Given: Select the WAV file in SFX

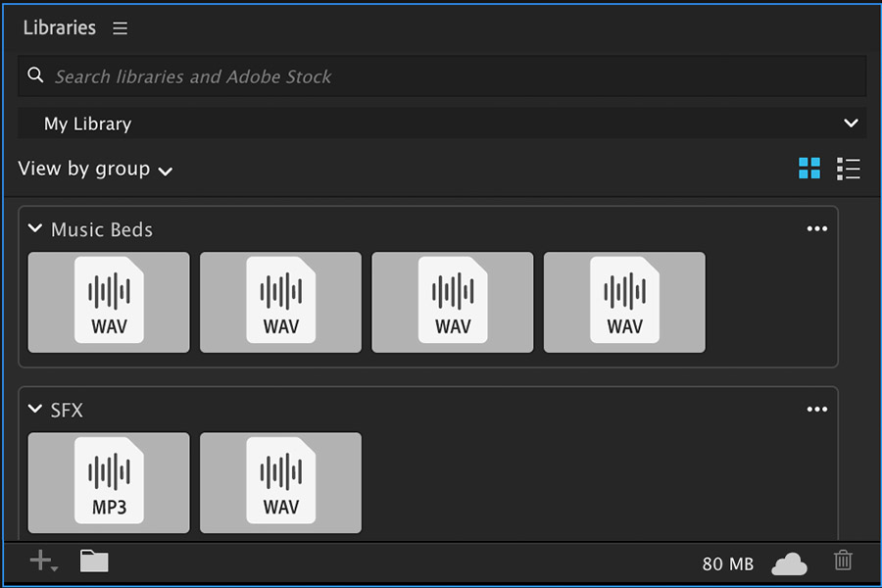Looking at the screenshot, I should point(280,483).
